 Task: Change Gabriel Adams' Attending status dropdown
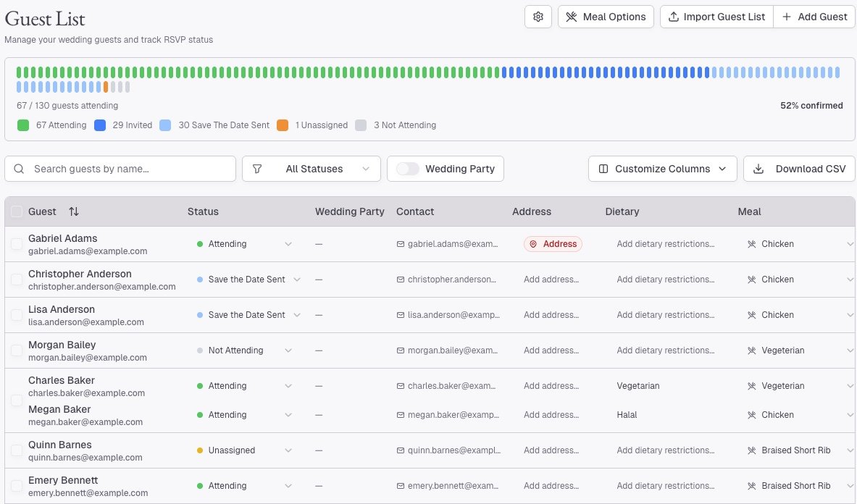coord(244,244)
